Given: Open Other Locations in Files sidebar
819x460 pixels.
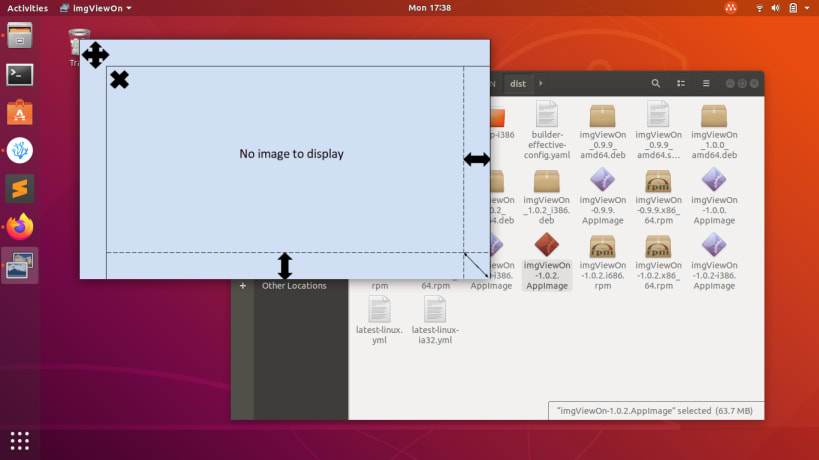Looking at the screenshot, I should pyautogui.click(x=294, y=286).
